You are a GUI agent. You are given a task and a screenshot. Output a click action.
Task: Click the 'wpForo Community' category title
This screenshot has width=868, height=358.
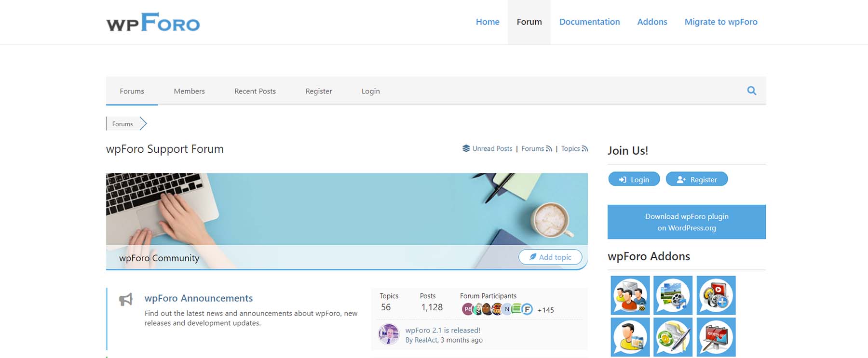pyautogui.click(x=159, y=258)
